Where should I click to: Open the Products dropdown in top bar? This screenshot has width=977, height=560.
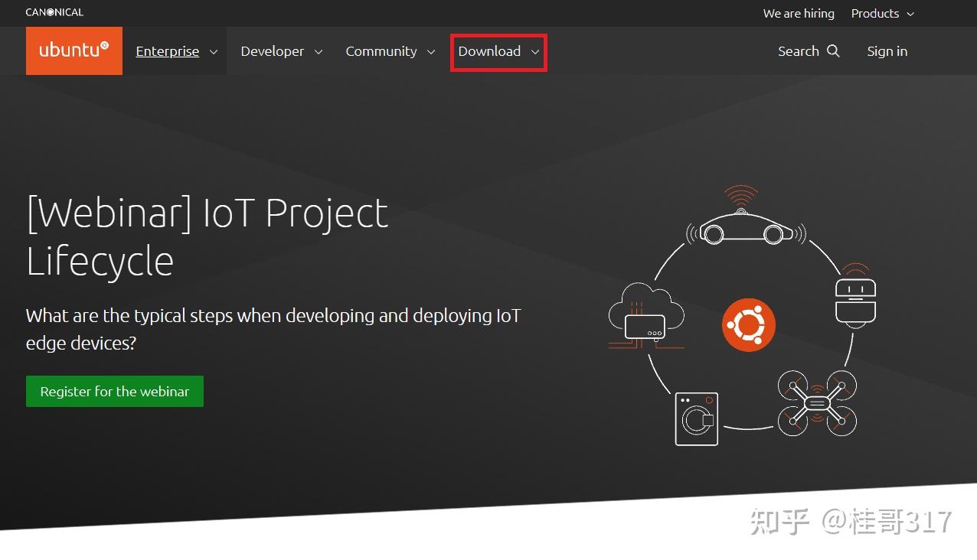point(882,14)
